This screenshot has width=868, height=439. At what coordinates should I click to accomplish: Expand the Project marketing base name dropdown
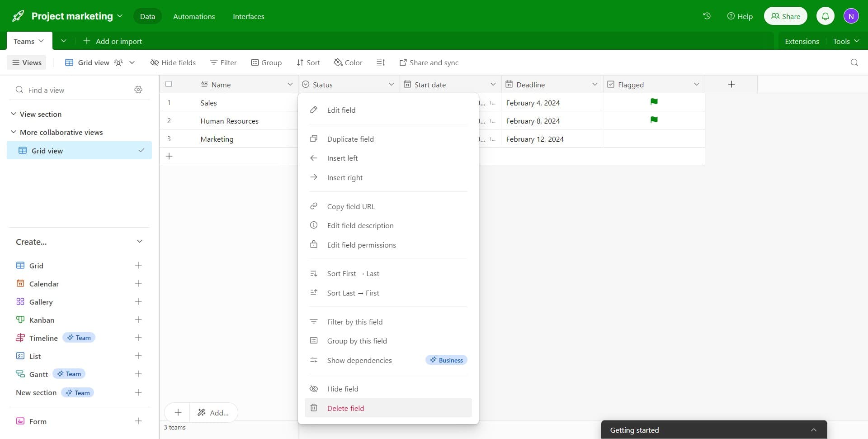tap(120, 16)
